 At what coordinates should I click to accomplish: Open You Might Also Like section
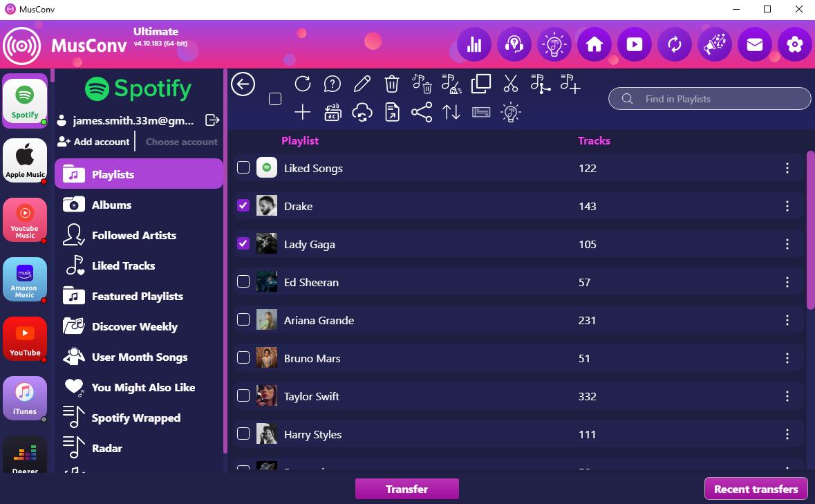point(139,387)
